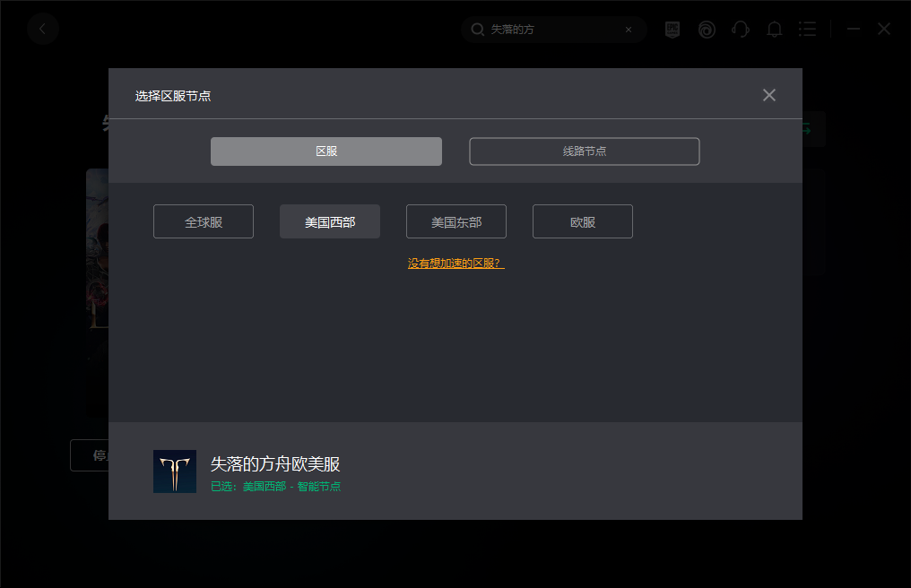Switch to the 区服 tab
The width and height of the screenshot is (911, 588).
(x=326, y=151)
